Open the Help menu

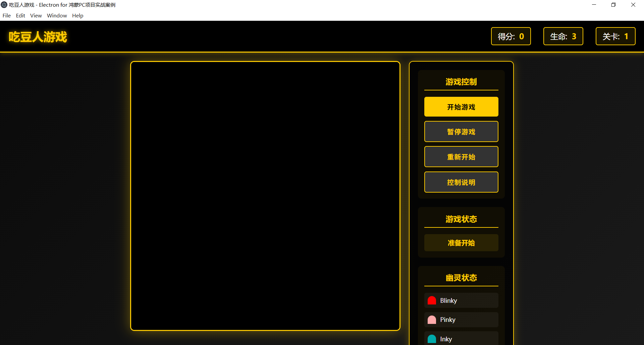pos(78,15)
